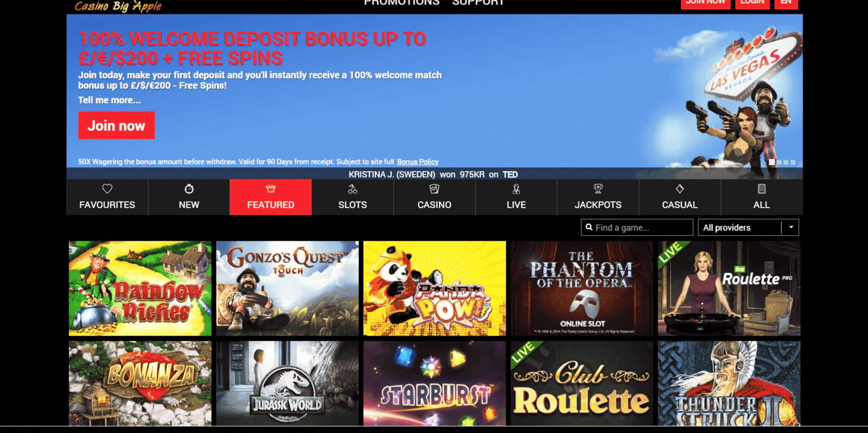Viewport: 868px width, 433px height.
Task: Open the Support menu item
Action: [x=478, y=2]
